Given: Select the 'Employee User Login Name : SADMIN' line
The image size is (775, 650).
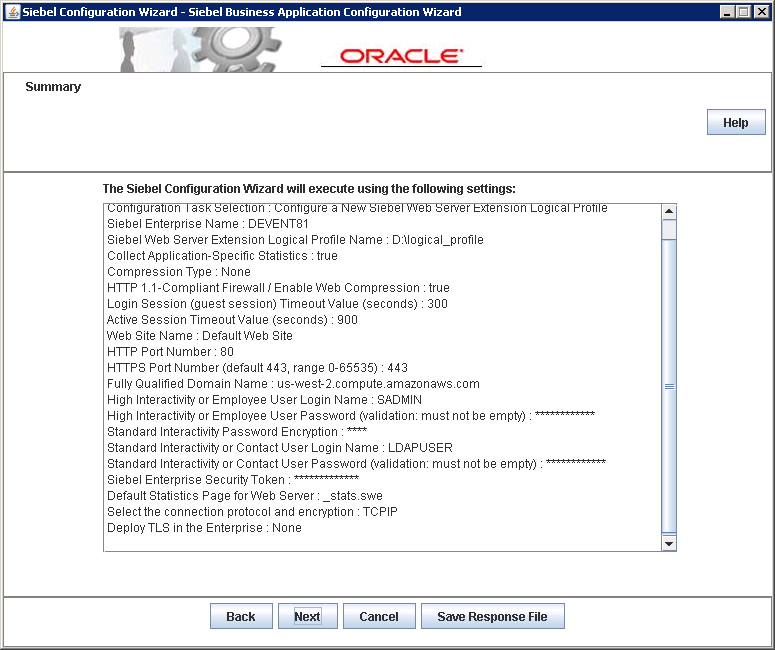Looking at the screenshot, I should tap(264, 400).
